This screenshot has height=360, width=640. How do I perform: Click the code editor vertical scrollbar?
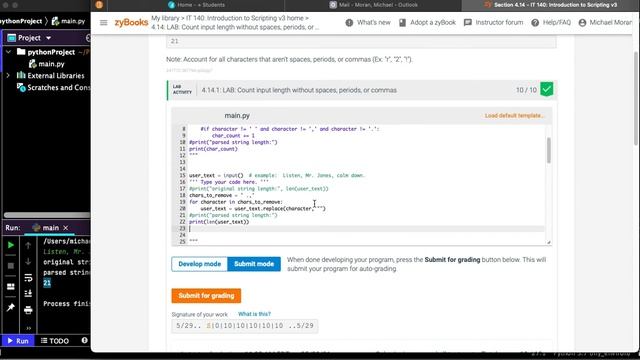[x=549, y=150]
